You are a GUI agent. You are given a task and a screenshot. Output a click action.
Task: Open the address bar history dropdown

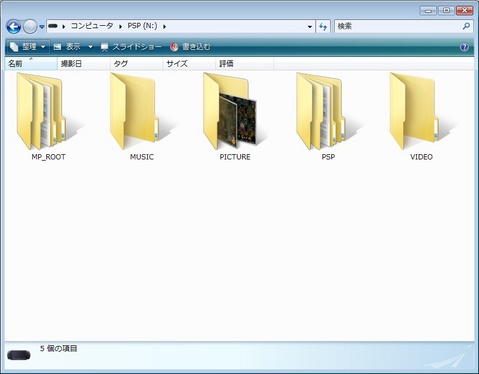(x=310, y=27)
